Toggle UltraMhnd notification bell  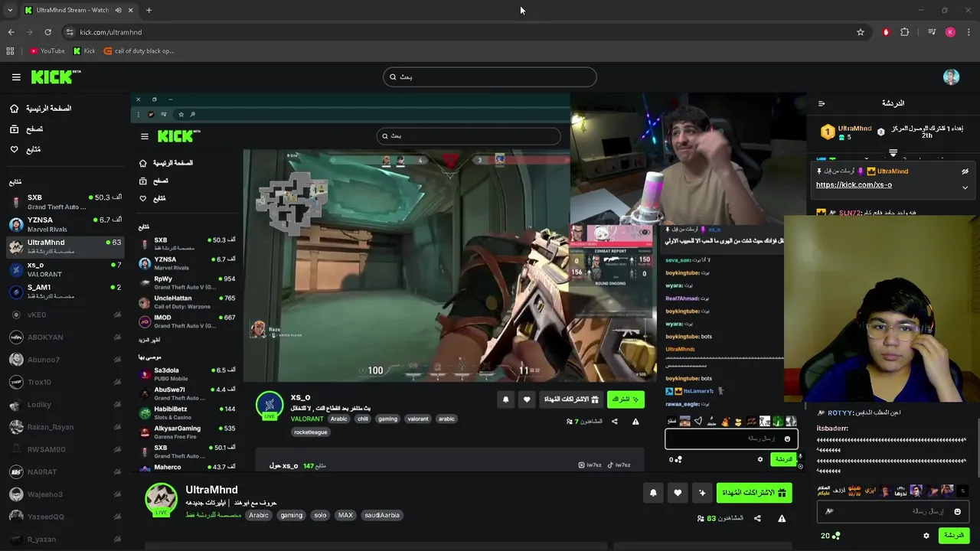pyautogui.click(x=653, y=494)
